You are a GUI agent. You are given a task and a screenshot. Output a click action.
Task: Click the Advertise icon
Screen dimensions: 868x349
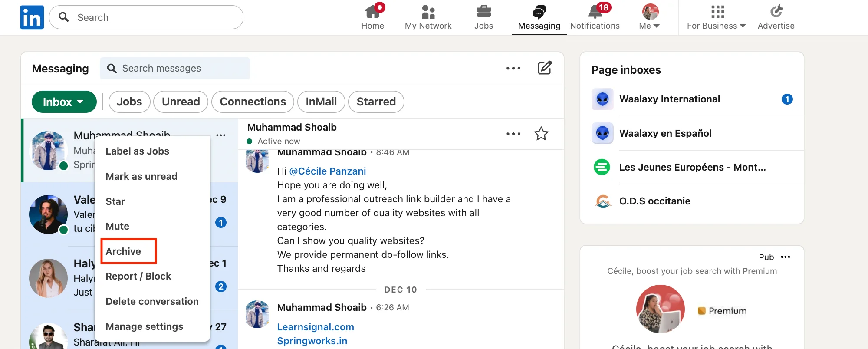pos(776,17)
